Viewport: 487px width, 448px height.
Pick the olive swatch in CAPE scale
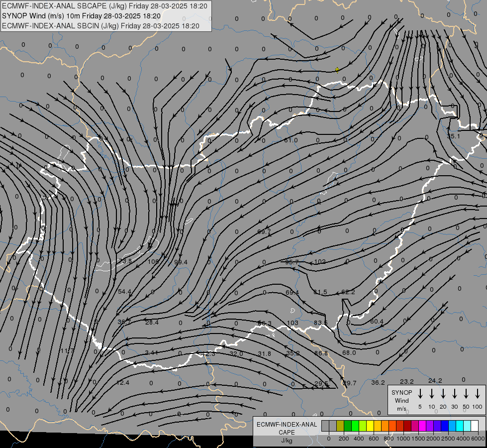[x=340, y=426]
